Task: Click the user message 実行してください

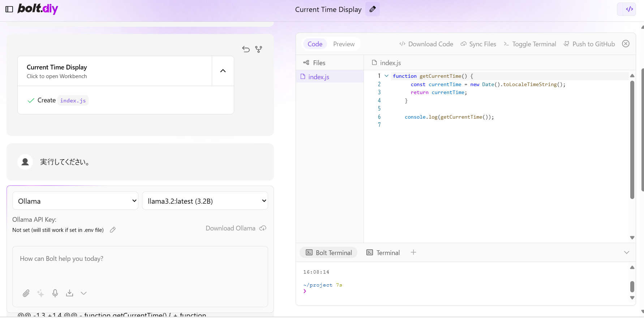Action: 65,162
